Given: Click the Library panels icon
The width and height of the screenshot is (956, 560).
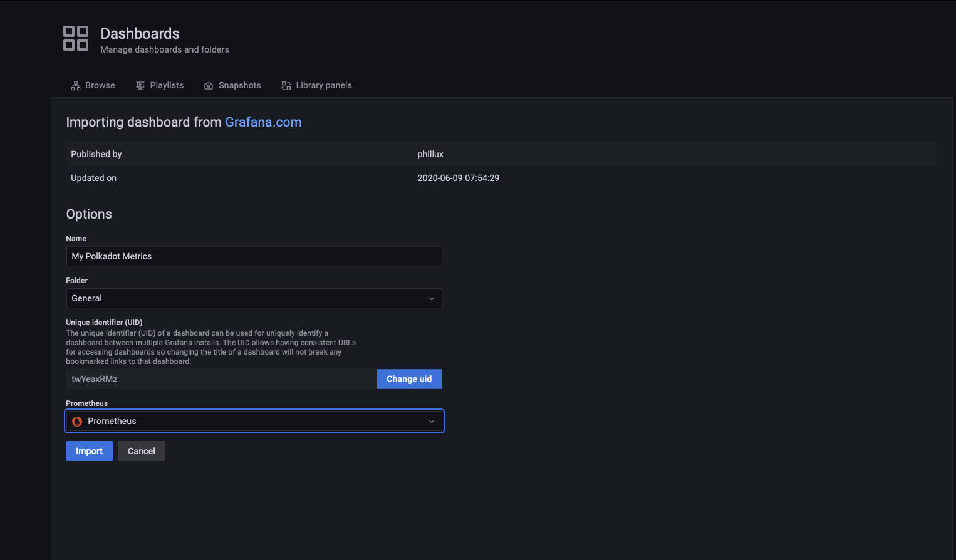Looking at the screenshot, I should point(286,86).
